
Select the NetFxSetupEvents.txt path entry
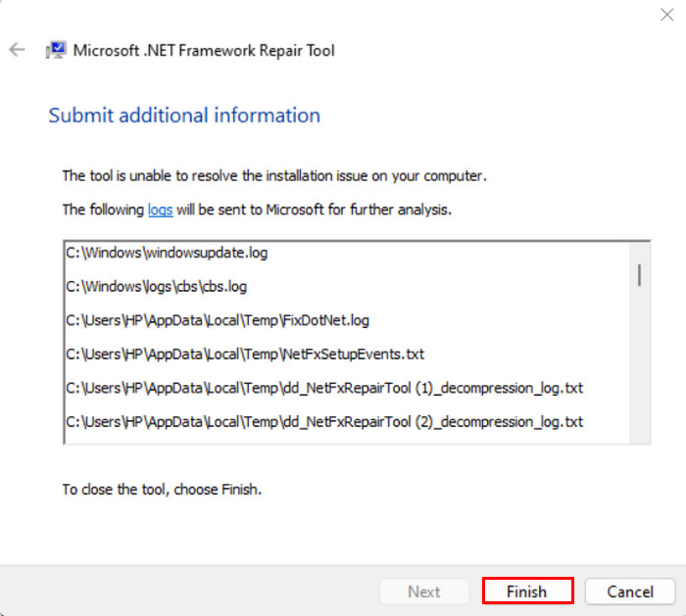(245, 354)
